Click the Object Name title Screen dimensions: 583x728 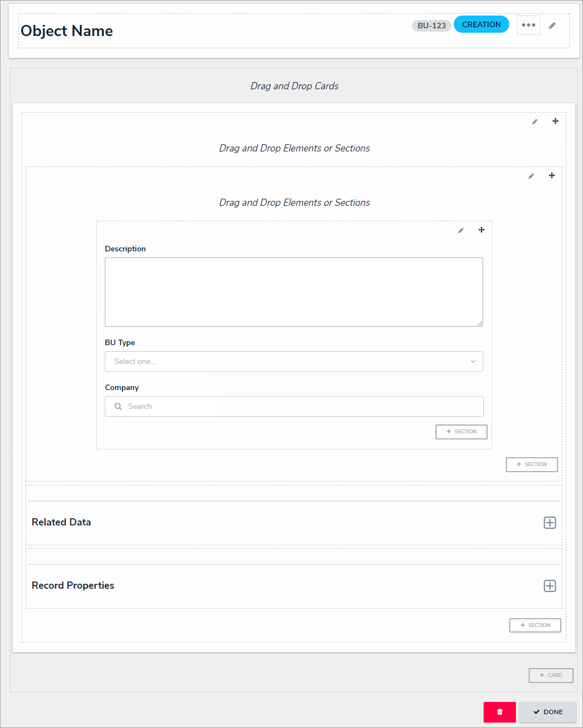point(67,31)
